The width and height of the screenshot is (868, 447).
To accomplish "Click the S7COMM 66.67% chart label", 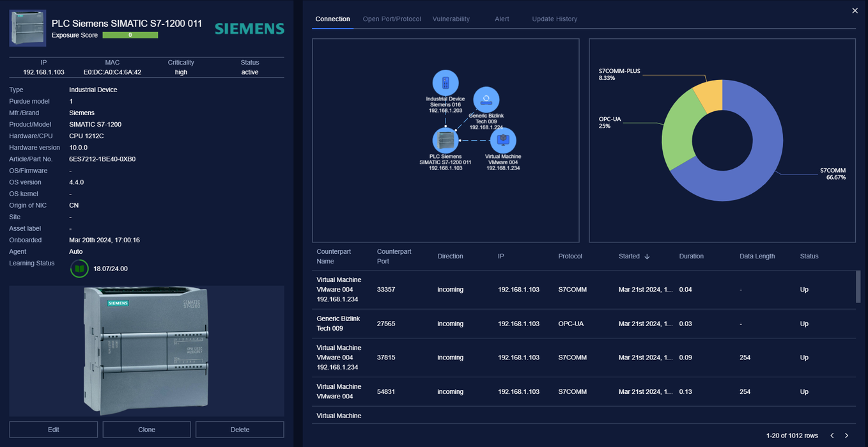I will (x=833, y=174).
